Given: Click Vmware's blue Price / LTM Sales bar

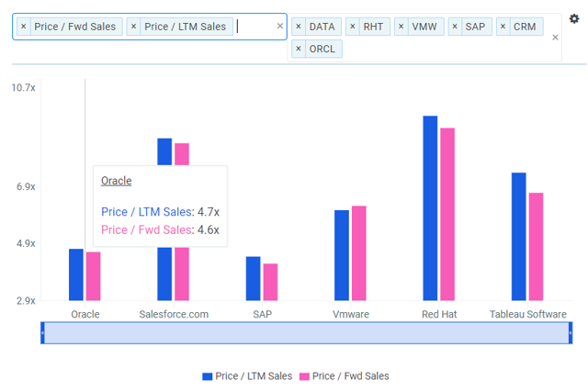Looking at the screenshot, I should [342, 255].
